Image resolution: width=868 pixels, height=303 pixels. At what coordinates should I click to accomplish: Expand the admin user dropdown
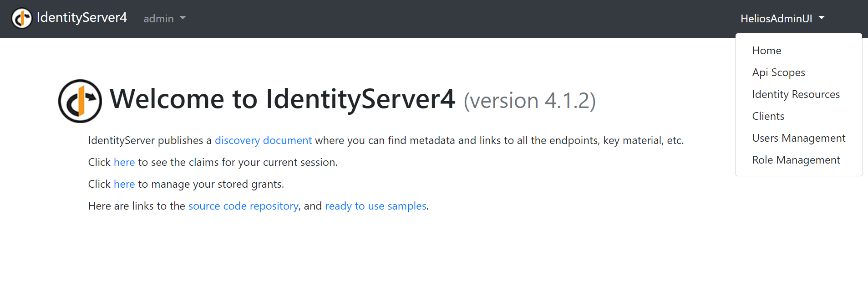(x=165, y=19)
